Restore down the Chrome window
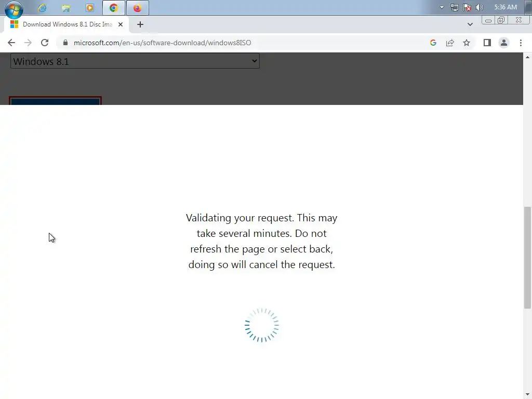The width and height of the screenshot is (532, 399). pos(501,20)
